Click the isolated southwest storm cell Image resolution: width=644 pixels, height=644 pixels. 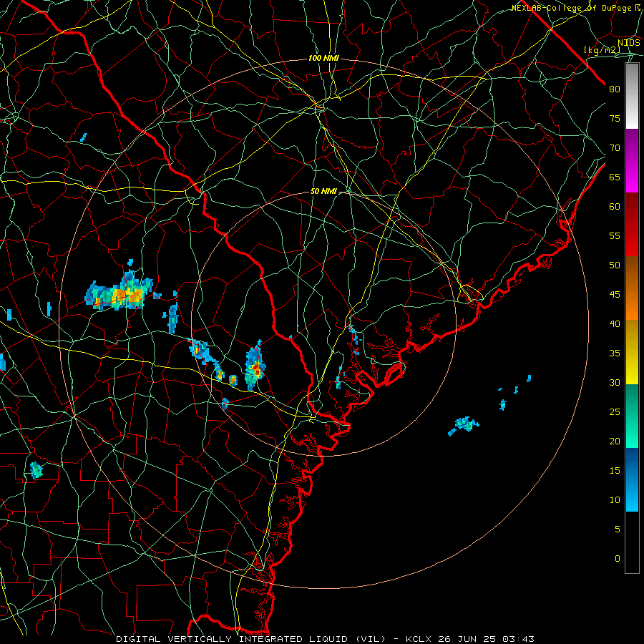(x=36, y=470)
